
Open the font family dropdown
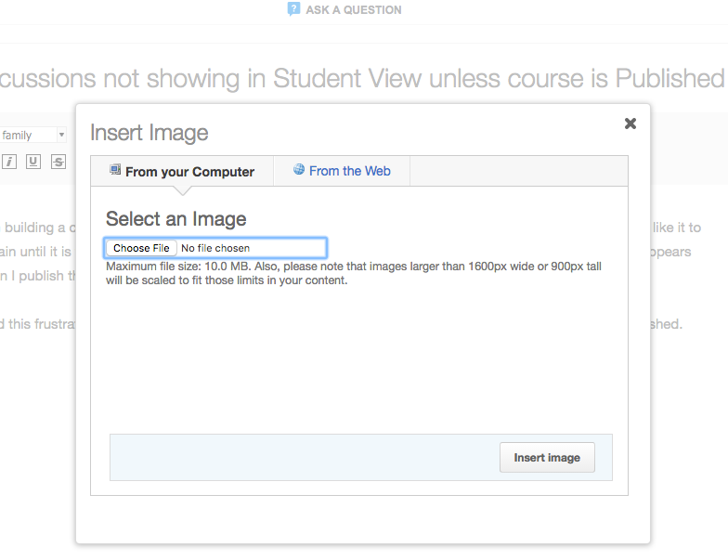point(28,136)
